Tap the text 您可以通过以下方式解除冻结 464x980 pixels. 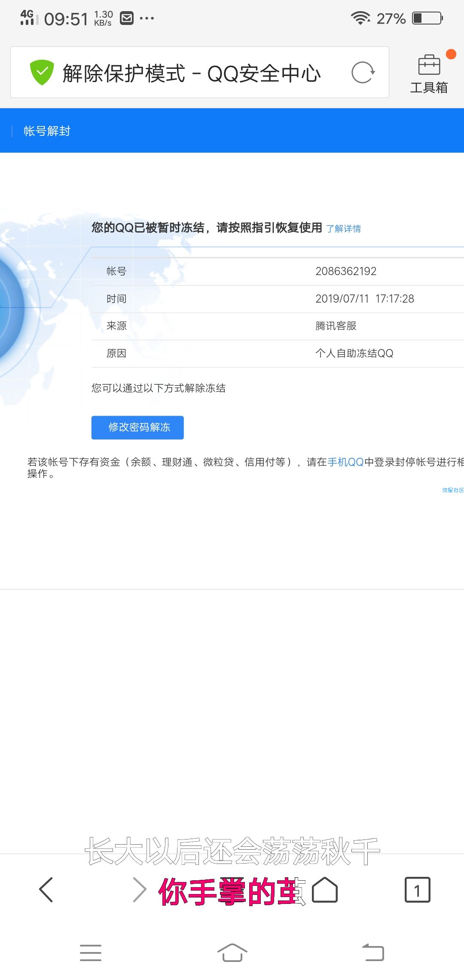pyautogui.click(x=159, y=388)
